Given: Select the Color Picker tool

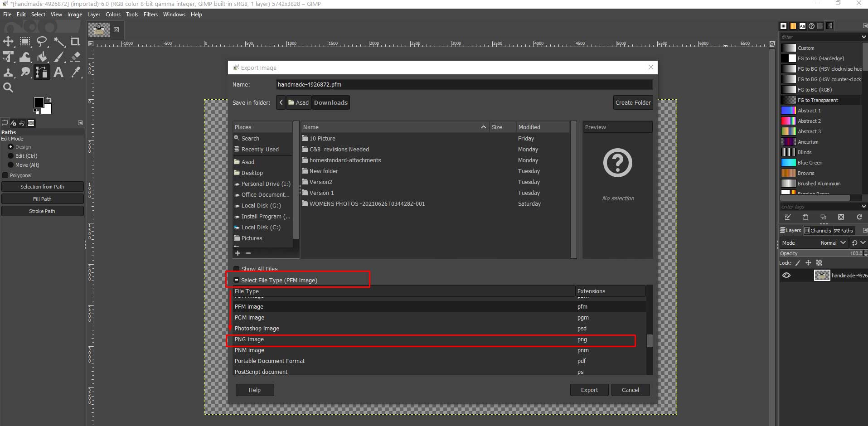Looking at the screenshot, I should pyautogui.click(x=76, y=73).
